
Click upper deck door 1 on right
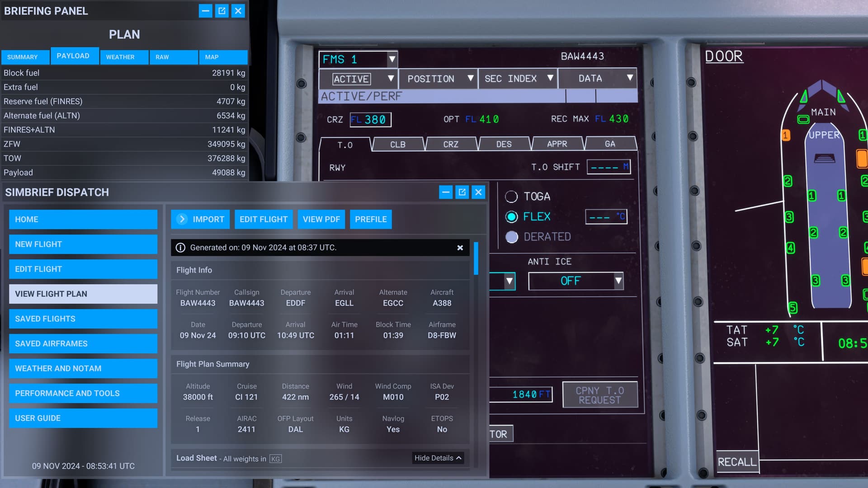pos(841,196)
